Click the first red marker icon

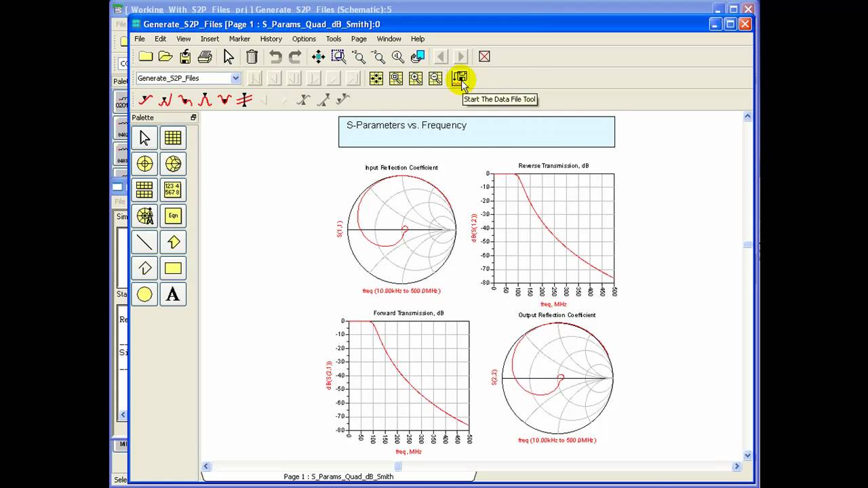(x=145, y=100)
